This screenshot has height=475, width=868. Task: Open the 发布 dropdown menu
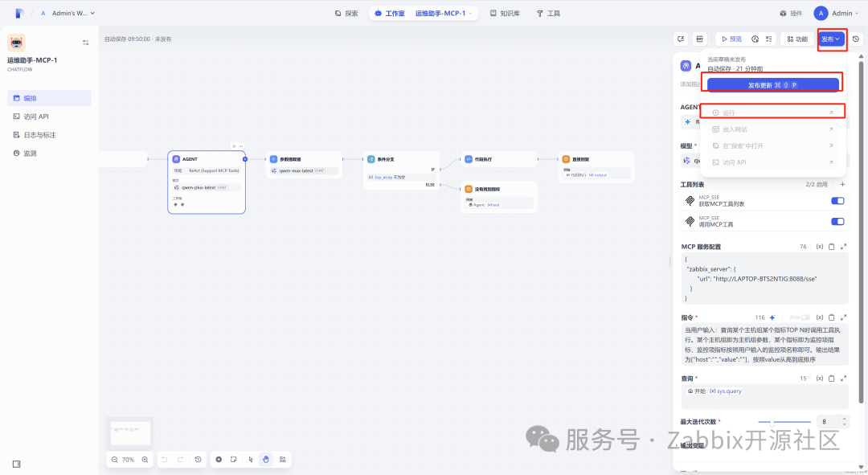pos(832,38)
